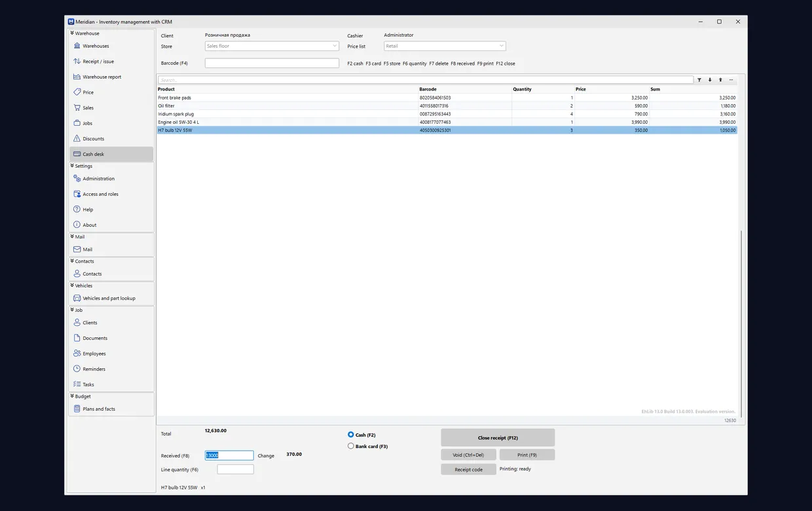Open the Employees group icon

(x=77, y=353)
